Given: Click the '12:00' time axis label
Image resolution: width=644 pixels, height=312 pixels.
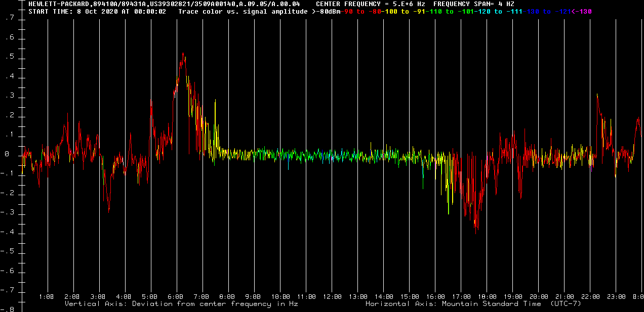Looking at the screenshot, I should 332,297.
